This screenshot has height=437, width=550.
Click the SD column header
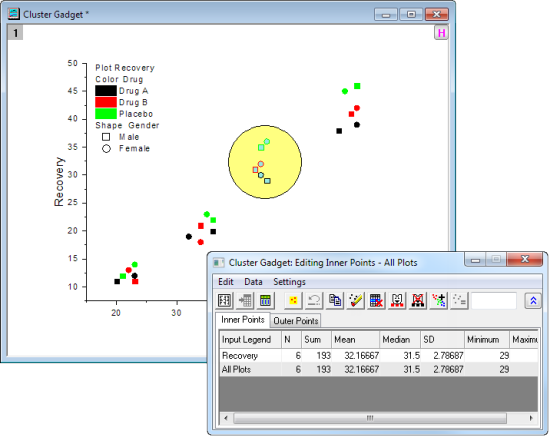(442, 339)
